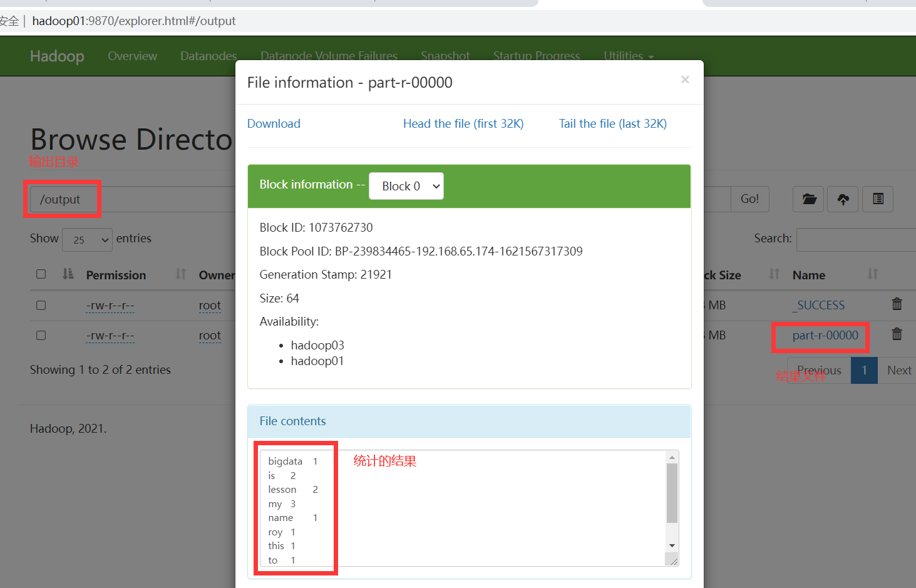The width and height of the screenshot is (916, 588).
Task: Click the Download link
Action: point(274,123)
